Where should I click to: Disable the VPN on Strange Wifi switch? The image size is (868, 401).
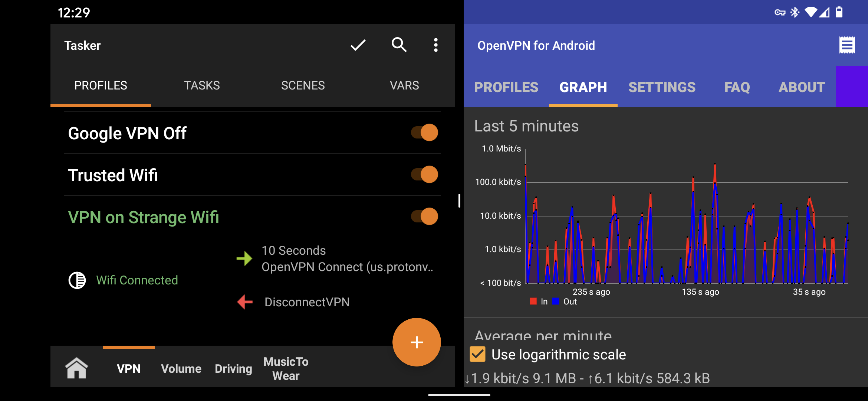(x=424, y=216)
